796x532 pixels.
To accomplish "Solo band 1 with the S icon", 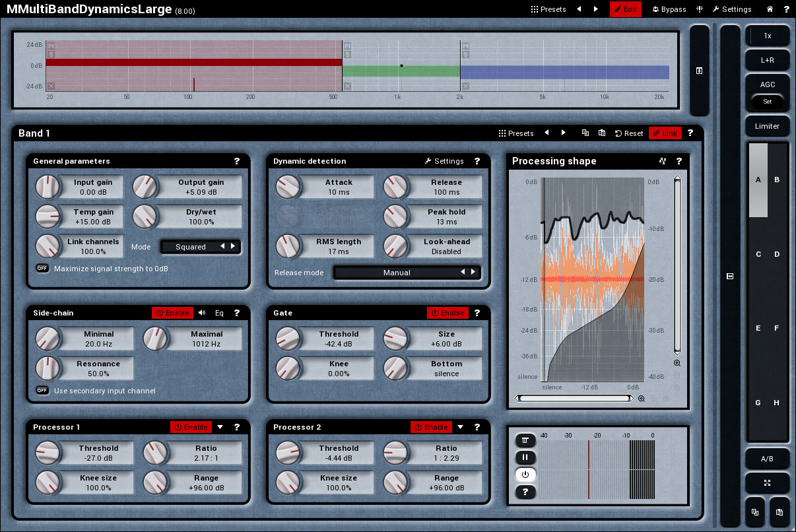I will 51,54.
